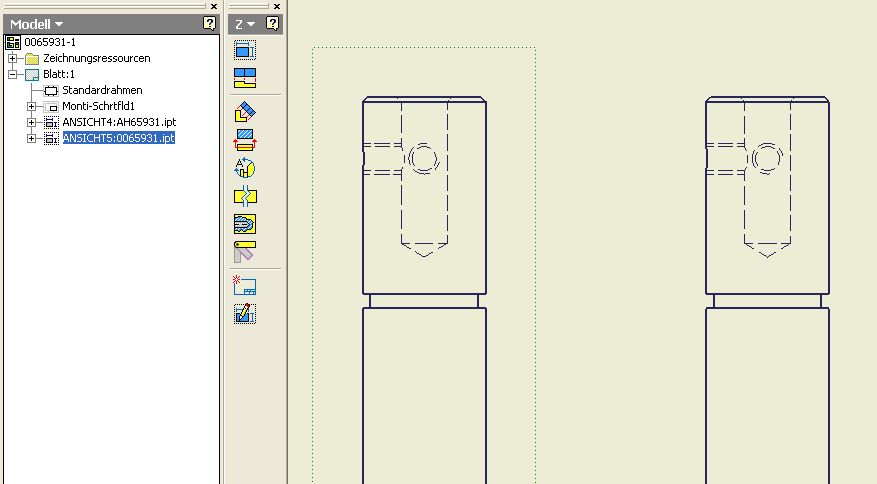877x484 pixels.
Task: Close the Modell browser panel
Action: point(214,7)
